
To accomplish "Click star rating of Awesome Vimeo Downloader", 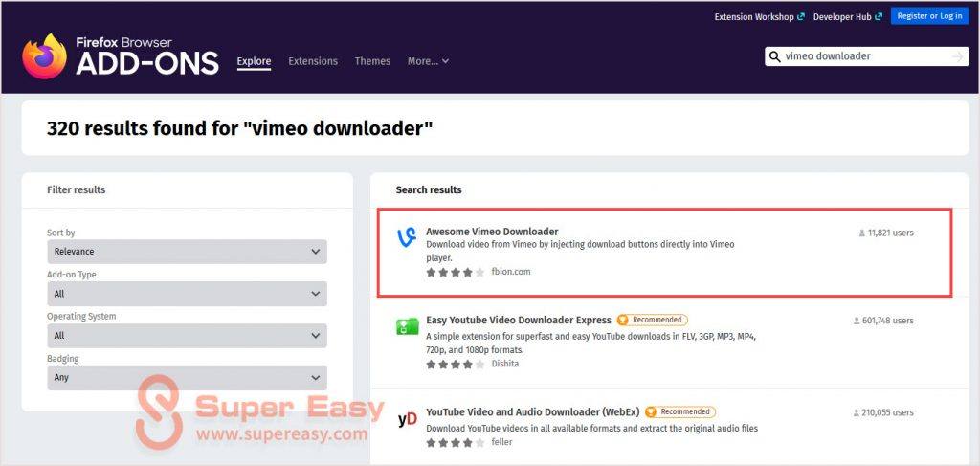I will click(455, 273).
